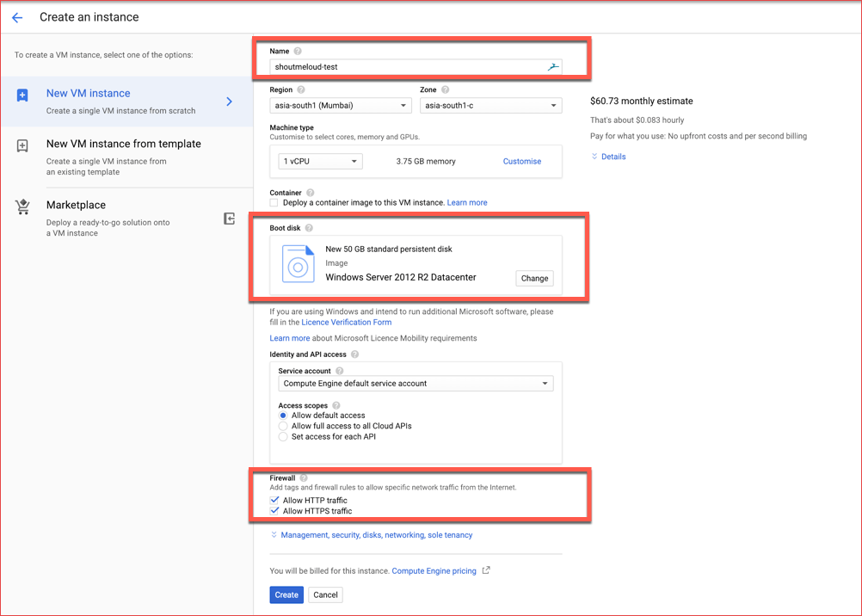The height and width of the screenshot is (616, 862).
Task: Click the random name generator icon
Action: tap(554, 65)
